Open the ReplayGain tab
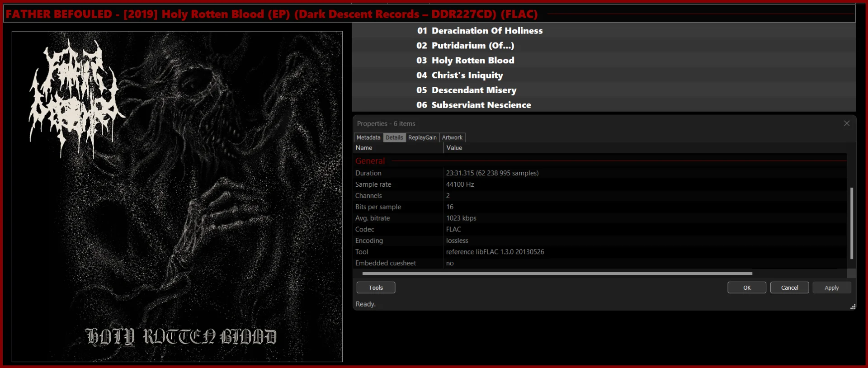868x368 pixels. pos(422,137)
